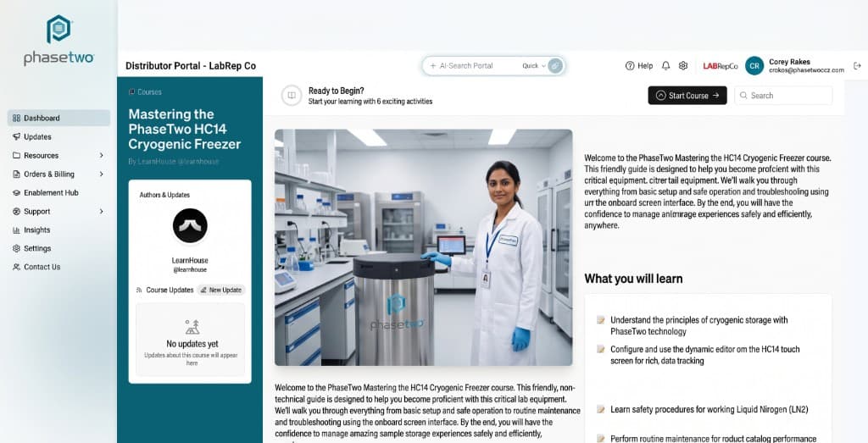Click the note icon beside safety procedures item
This screenshot has width=868, height=443.
(x=601, y=409)
